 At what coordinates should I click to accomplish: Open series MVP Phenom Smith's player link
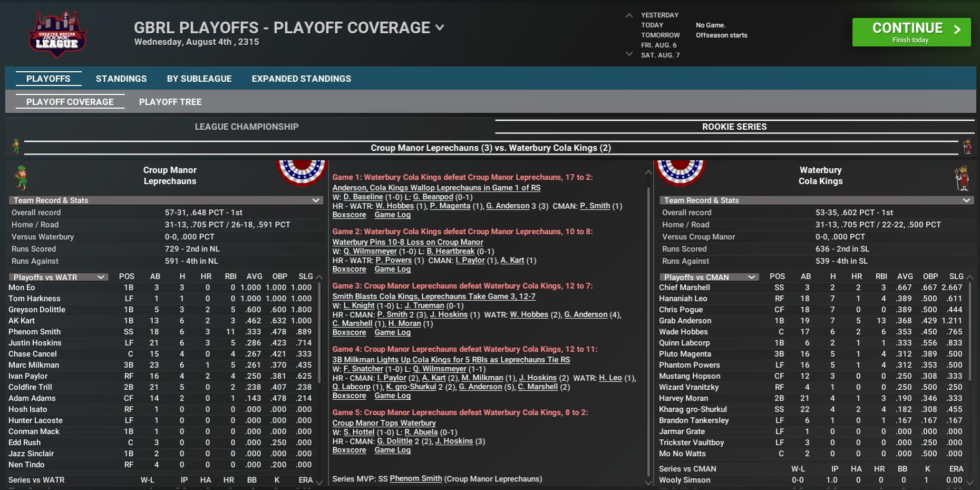tap(415, 479)
